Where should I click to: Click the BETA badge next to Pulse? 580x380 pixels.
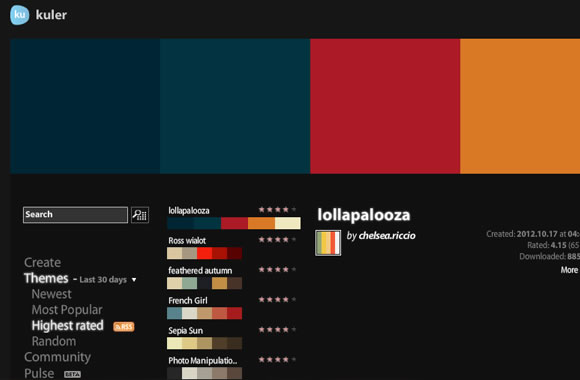tap(72, 374)
